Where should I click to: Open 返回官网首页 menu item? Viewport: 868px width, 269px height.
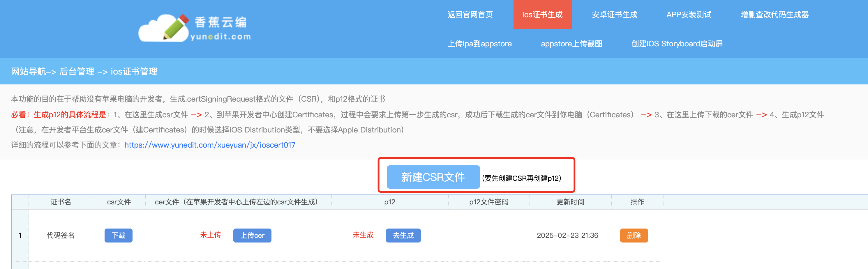470,15
